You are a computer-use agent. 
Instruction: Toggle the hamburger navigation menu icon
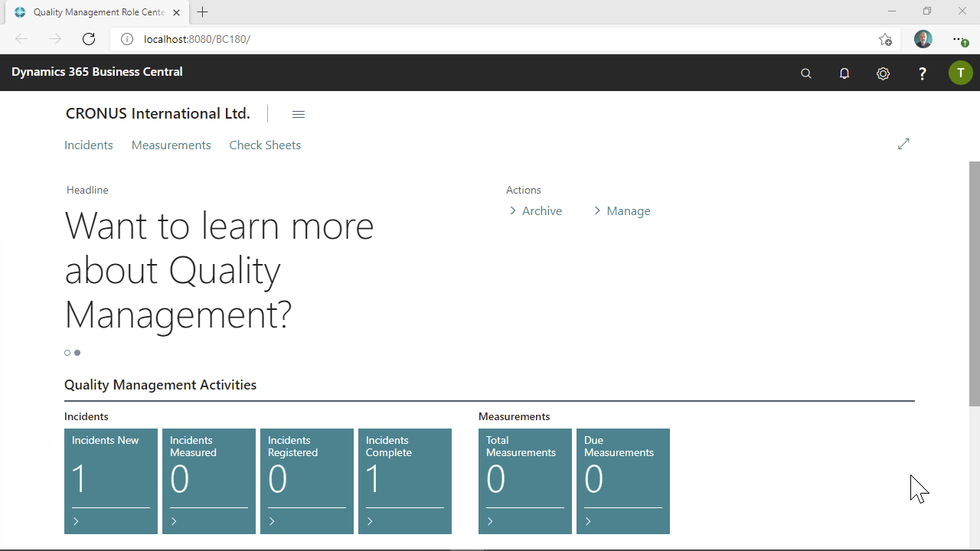point(299,114)
